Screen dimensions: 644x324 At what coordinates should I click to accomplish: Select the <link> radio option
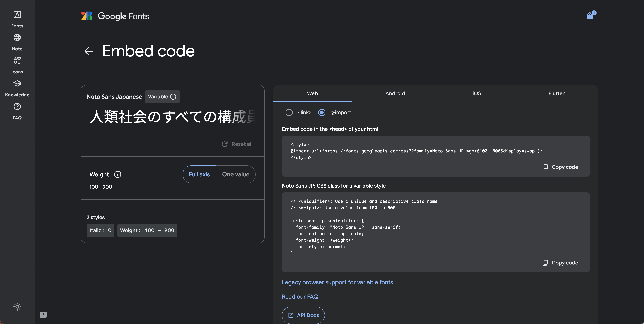[289, 113]
